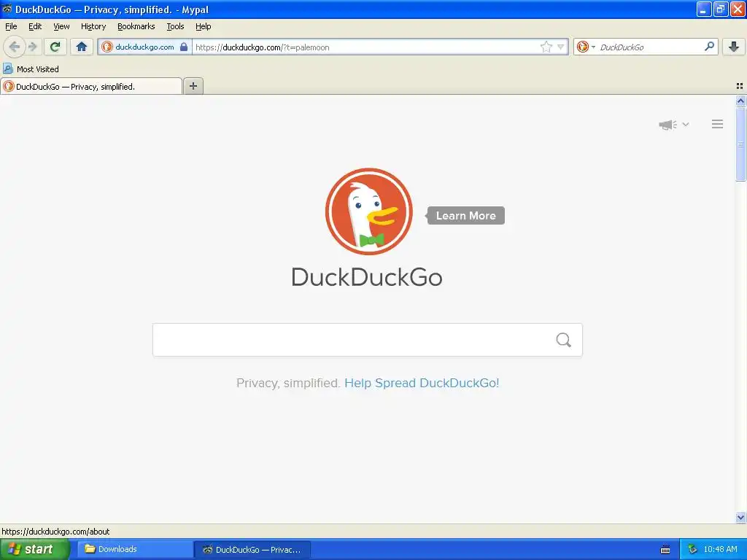Viewport: 747px width, 560px height.
Task: Focus the toolbar DuckDuckGo search field
Action: click(x=649, y=47)
